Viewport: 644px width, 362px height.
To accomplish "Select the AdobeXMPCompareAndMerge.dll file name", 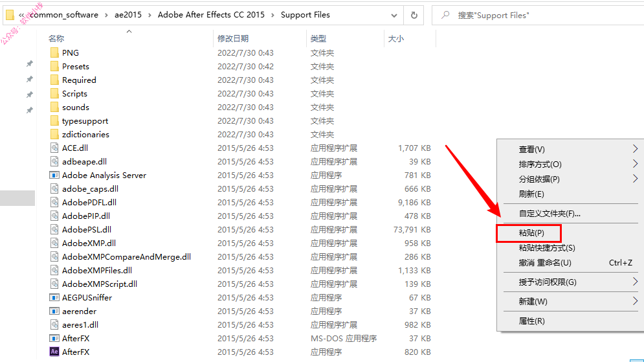I will point(126,256).
